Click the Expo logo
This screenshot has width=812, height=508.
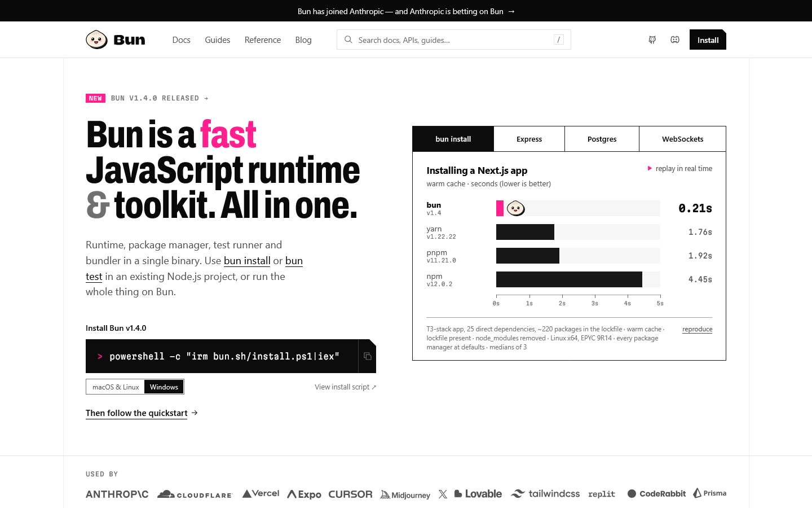click(x=304, y=494)
